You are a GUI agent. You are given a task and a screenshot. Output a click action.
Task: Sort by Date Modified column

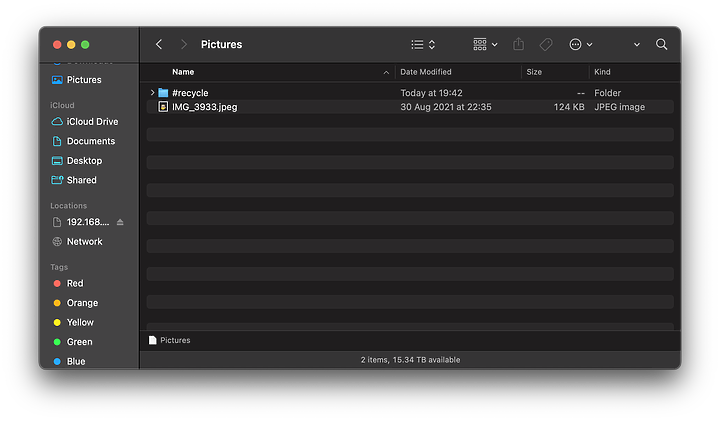426,72
